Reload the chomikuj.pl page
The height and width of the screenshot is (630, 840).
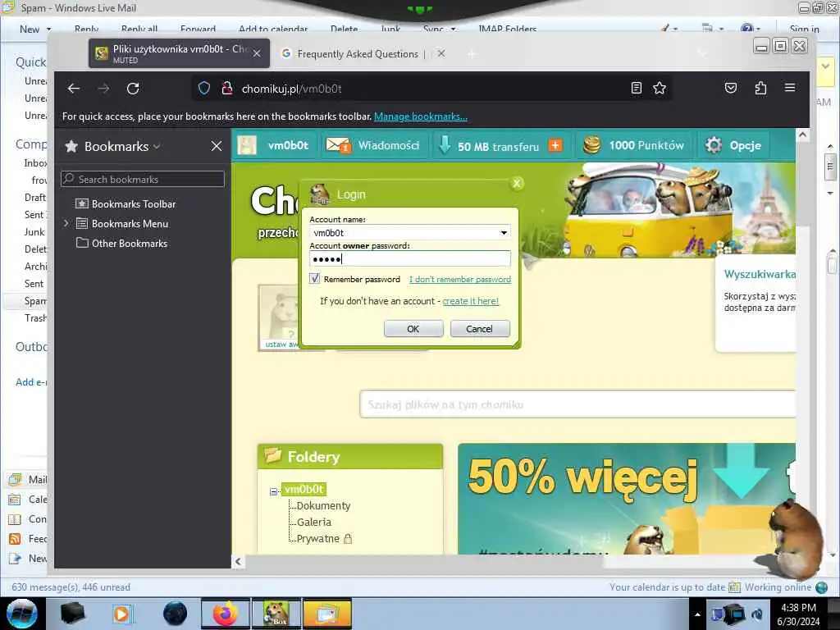pos(133,89)
